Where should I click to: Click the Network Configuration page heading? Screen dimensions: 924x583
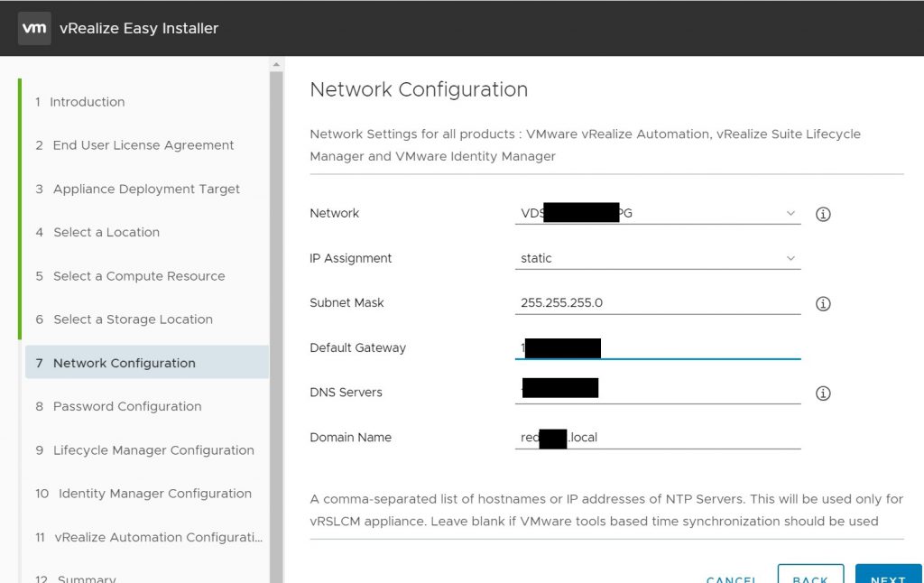point(419,89)
